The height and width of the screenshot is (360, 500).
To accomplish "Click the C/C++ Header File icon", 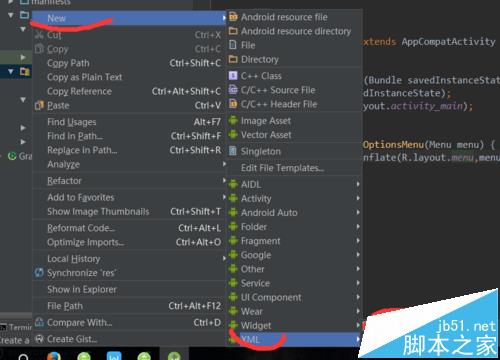I will coord(233,104).
